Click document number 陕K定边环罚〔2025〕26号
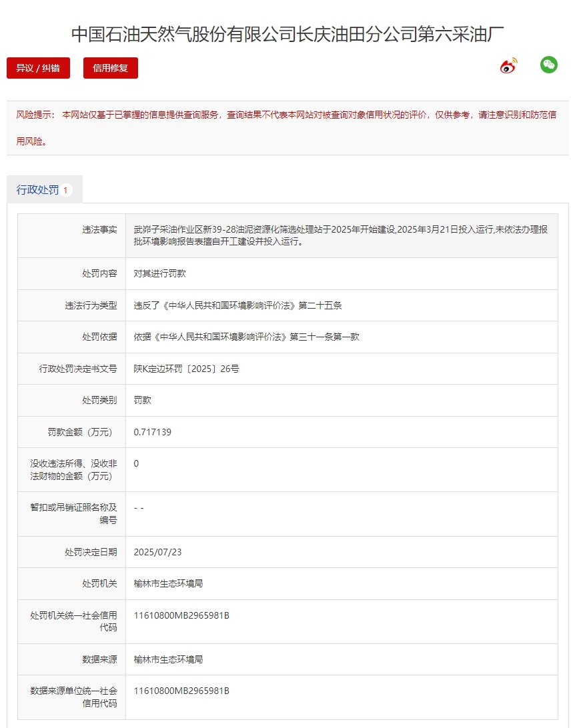Image resolution: width=575 pixels, height=728 pixels. (x=186, y=369)
